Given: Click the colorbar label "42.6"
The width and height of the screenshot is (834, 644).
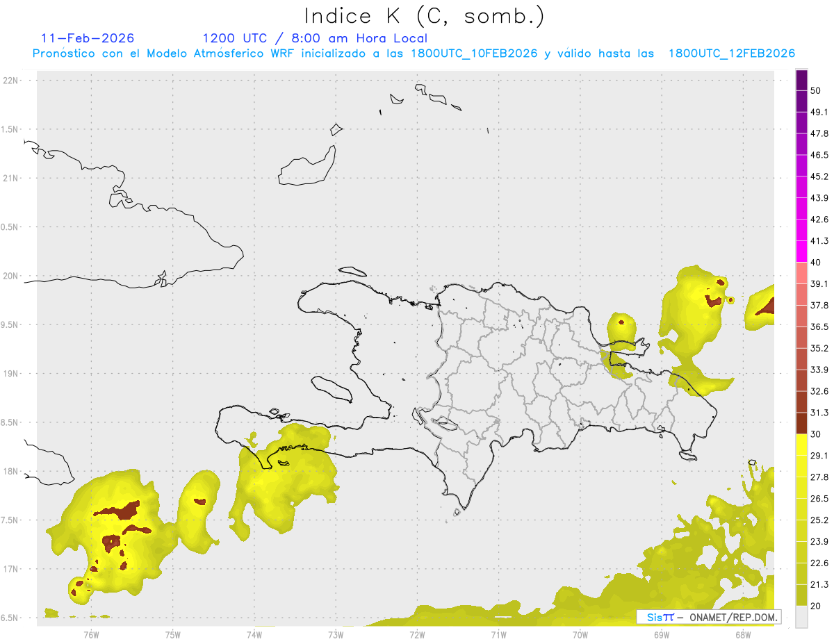Looking at the screenshot, I should pos(819,220).
